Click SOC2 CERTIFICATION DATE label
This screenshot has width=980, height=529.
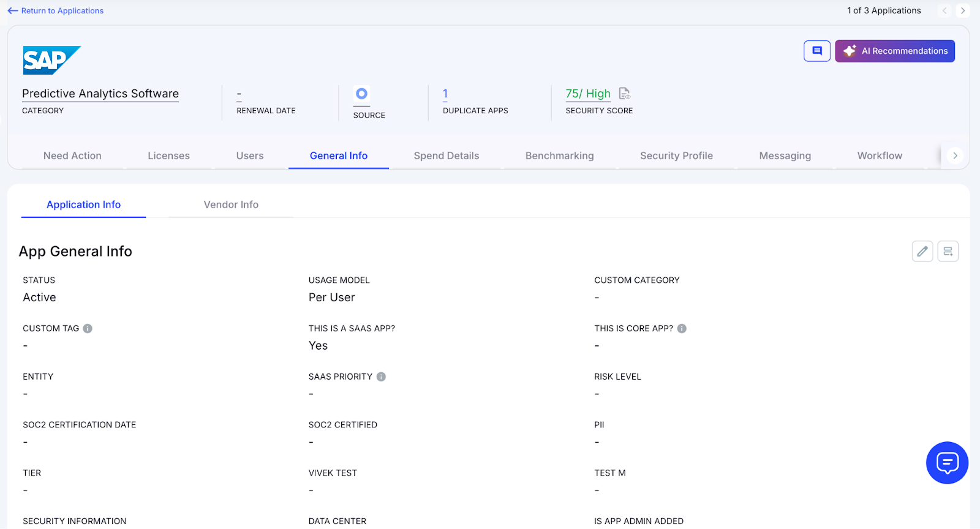coord(80,425)
